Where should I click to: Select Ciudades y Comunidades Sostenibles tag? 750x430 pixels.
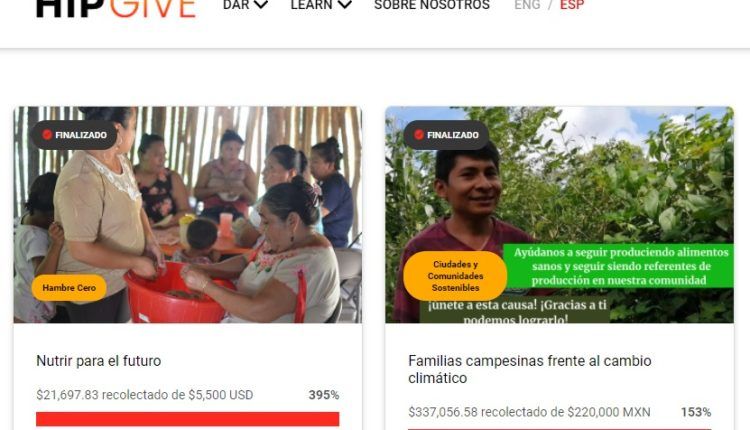coord(455,276)
